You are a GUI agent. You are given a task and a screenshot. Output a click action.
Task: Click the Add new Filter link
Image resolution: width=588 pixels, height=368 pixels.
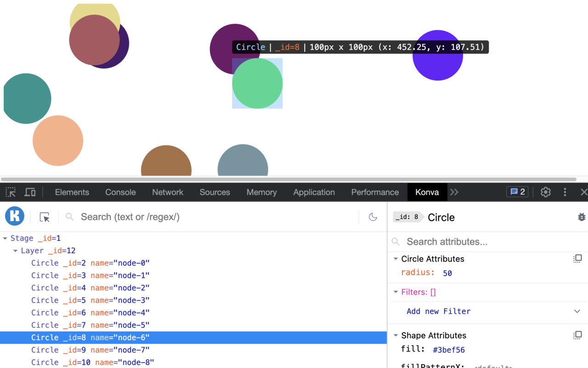(x=439, y=311)
